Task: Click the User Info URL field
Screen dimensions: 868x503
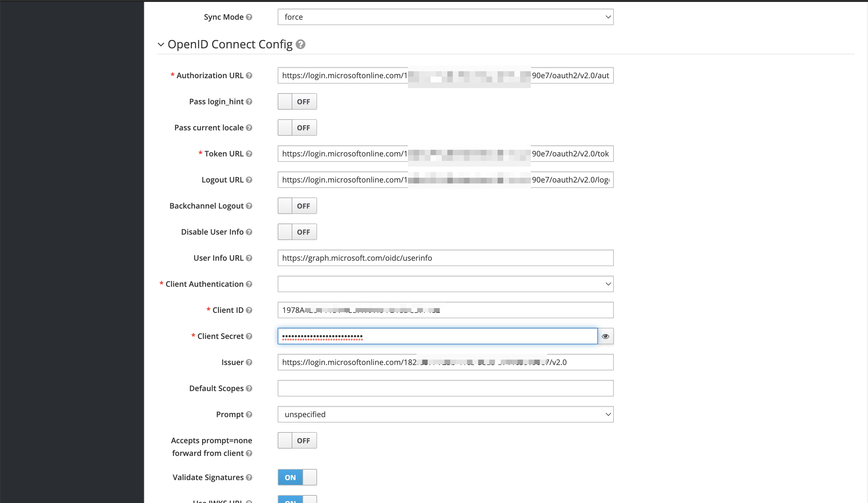Action: [x=445, y=258]
